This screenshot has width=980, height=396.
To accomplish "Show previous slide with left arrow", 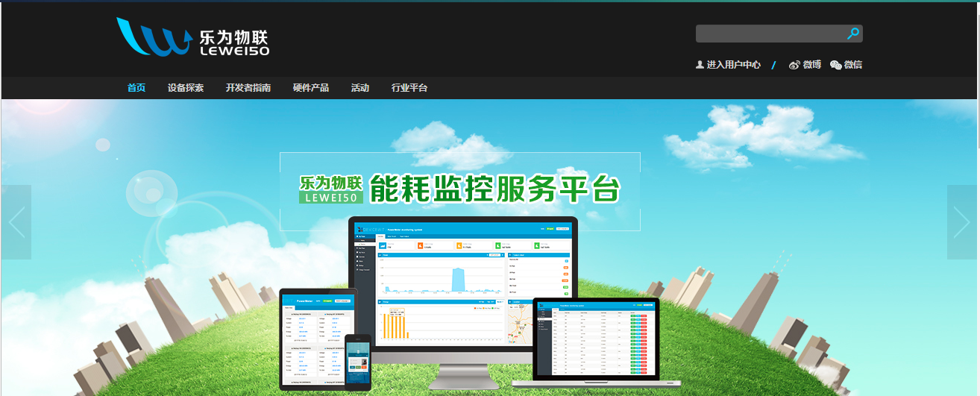I will click(x=16, y=222).
